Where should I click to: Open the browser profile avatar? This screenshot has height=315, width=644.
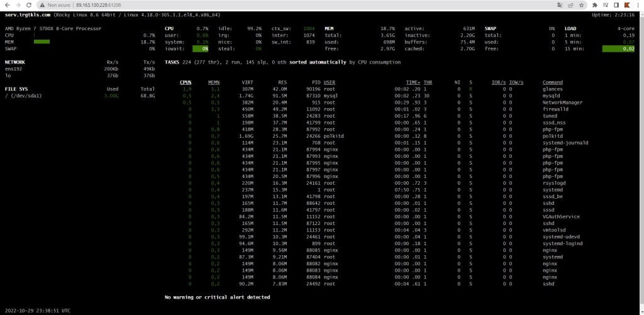pos(627,4)
